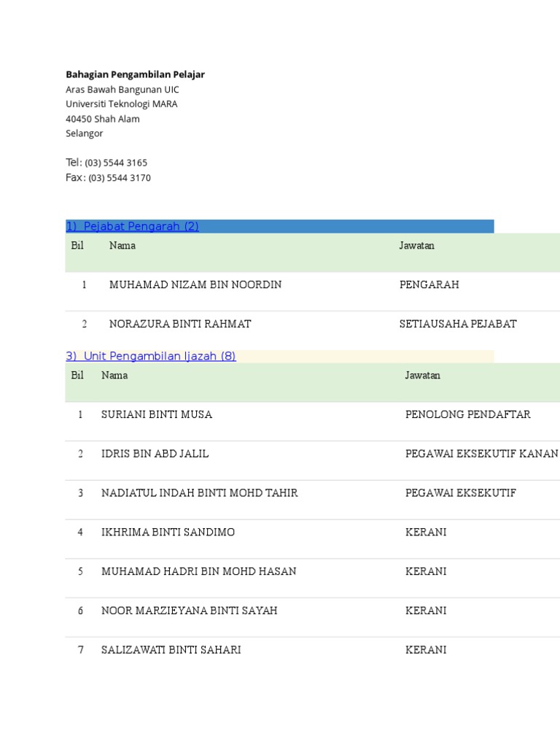Click the name 'IDRIS BIN ABD JALIL'

point(155,454)
